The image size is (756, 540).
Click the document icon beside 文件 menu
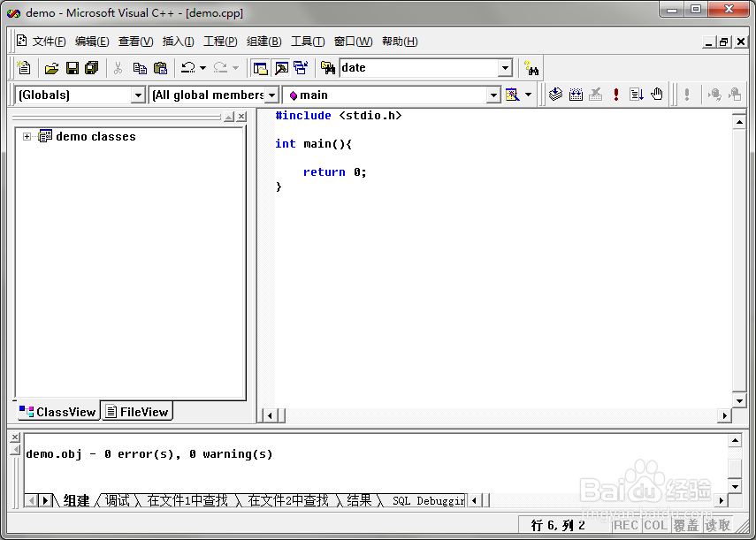coord(21,41)
